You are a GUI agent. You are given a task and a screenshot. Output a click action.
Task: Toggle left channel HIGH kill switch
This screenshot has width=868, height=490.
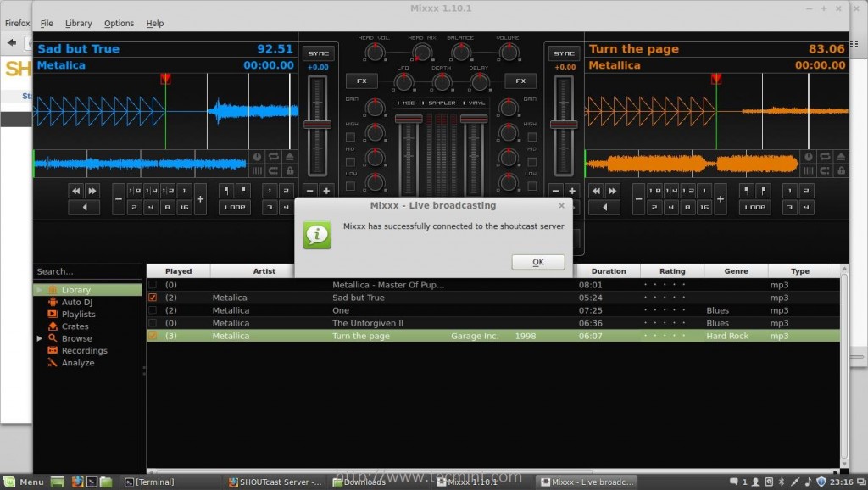[x=350, y=136]
